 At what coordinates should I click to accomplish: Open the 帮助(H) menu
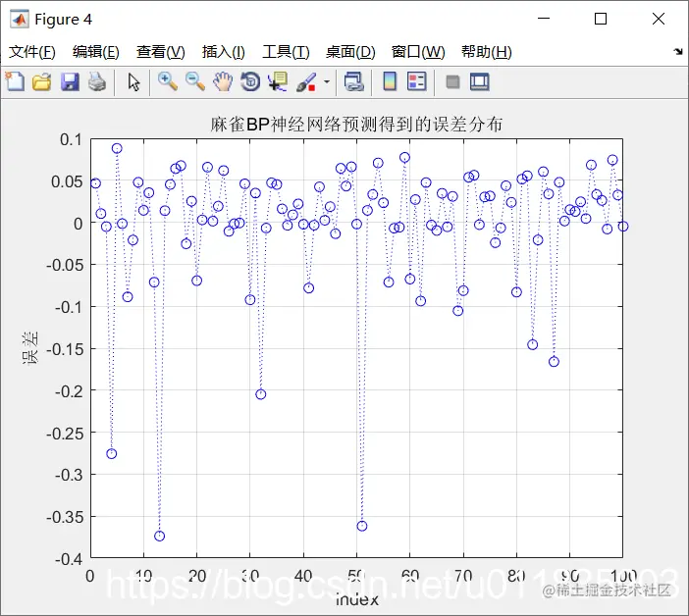[x=487, y=52]
